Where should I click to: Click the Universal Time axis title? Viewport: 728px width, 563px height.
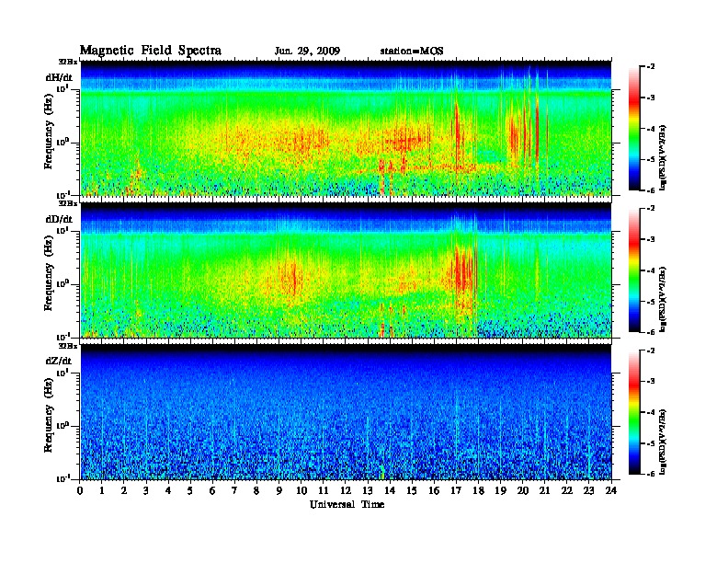click(x=347, y=504)
